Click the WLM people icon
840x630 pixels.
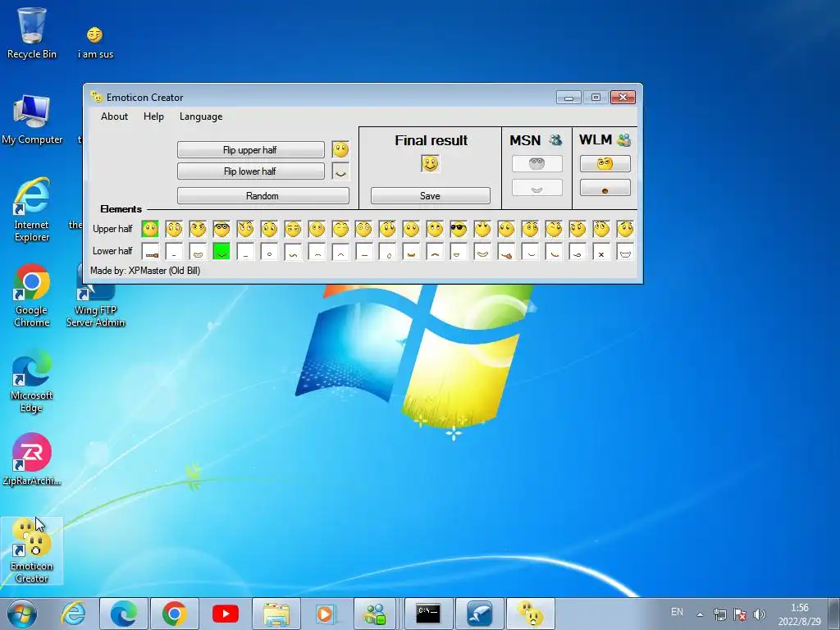coord(623,140)
